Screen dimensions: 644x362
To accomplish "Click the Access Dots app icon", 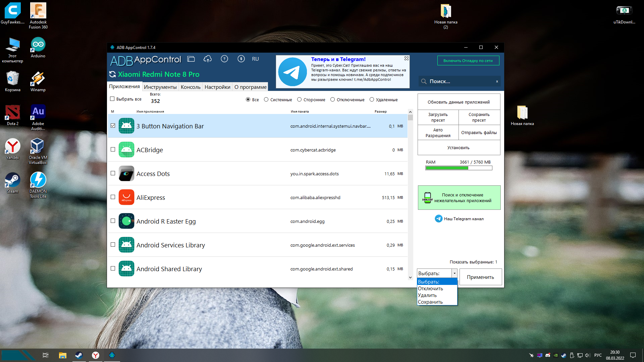I will (x=126, y=174).
